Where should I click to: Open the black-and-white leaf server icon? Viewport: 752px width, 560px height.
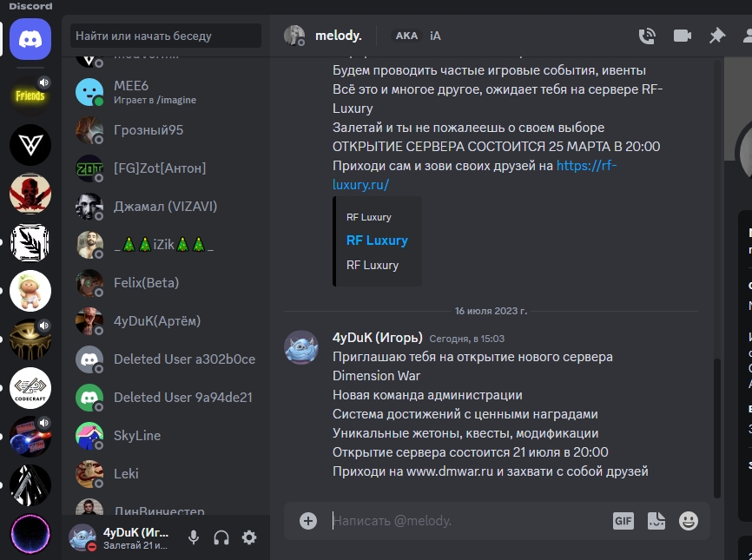(x=30, y=242)
